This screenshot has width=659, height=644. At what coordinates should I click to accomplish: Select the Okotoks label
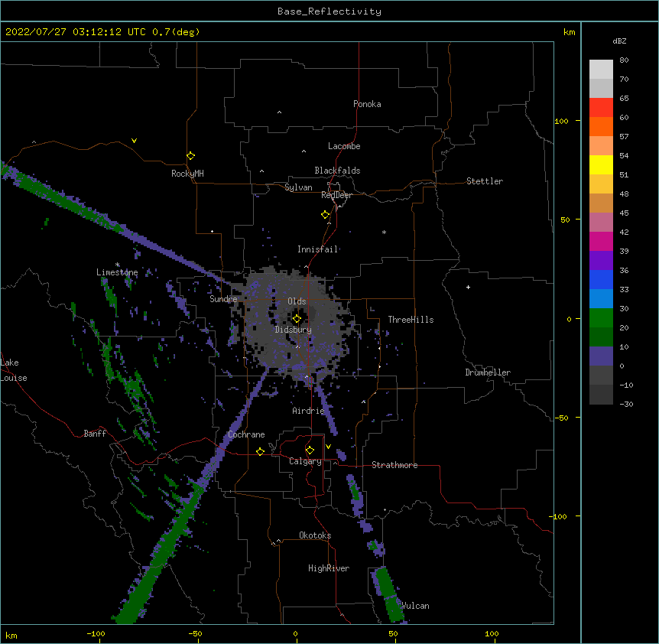pos(315,535)
